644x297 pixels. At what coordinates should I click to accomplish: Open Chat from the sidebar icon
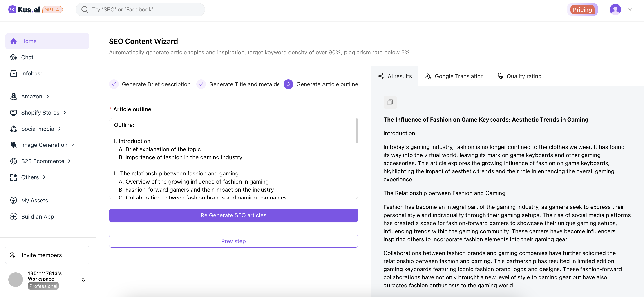[13, 57]
